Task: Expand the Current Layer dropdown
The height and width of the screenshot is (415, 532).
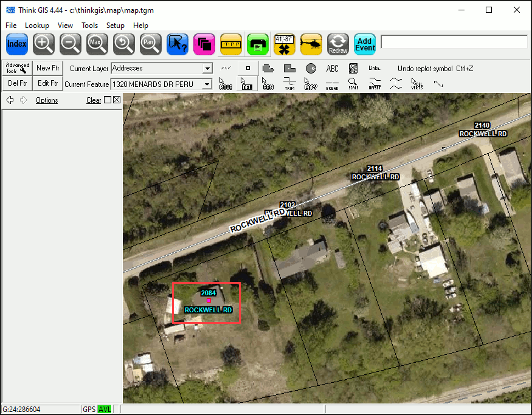Action: 207,69
